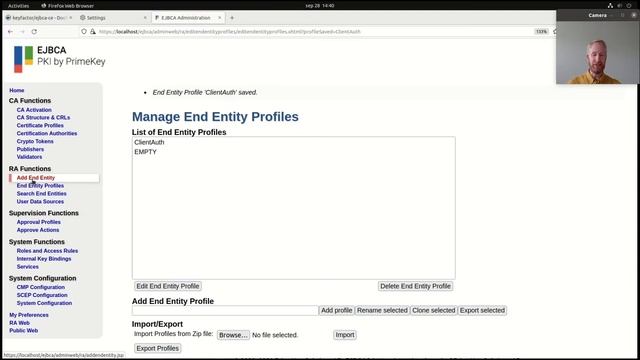Click the browser Forward arrow
Image resolution: width=640 pixels, height=360 pixels.
point(22,31)
